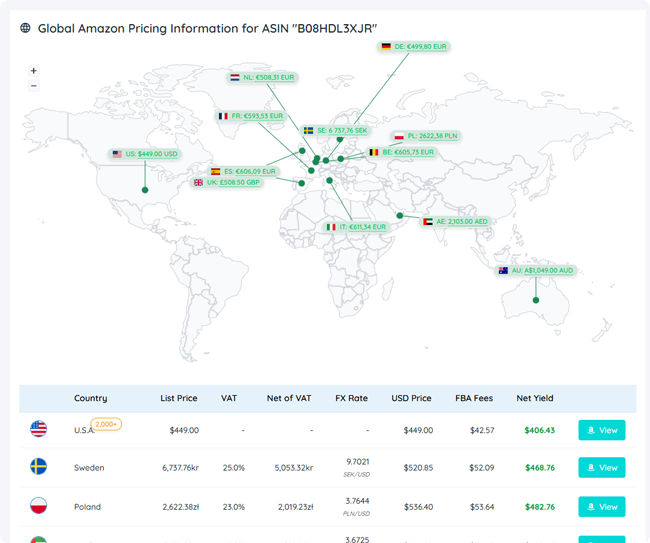
Task: Click the $53.64 FBA fees cell
Action: pyautogui.click(x=482, y=507)
